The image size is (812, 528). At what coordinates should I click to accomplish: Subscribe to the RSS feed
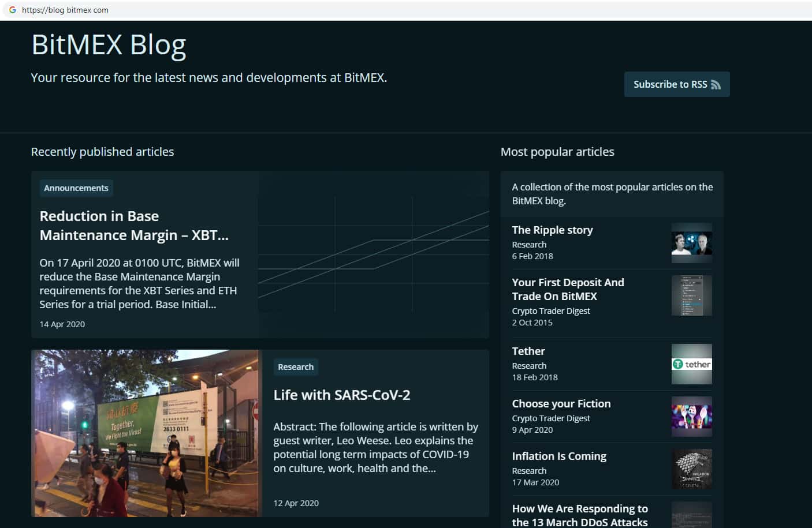pos(677,84)
